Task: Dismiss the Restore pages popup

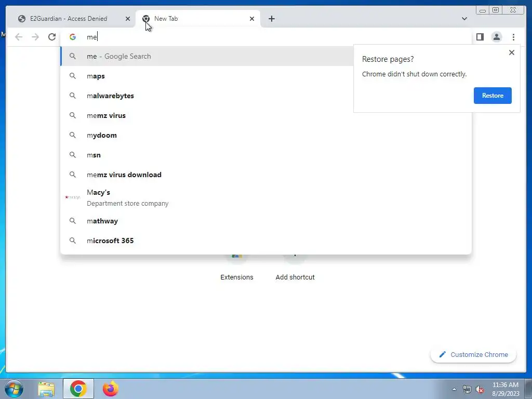Action: (512, 52)
